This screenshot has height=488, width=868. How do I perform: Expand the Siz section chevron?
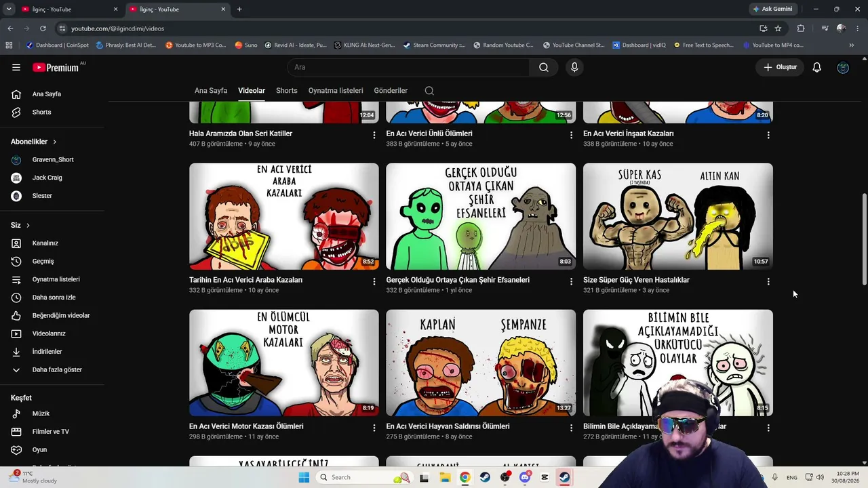click(28, 225)
